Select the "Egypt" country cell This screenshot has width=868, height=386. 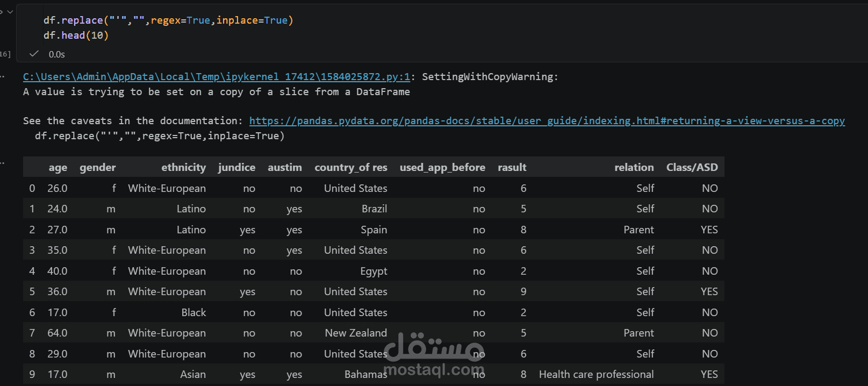374,271
